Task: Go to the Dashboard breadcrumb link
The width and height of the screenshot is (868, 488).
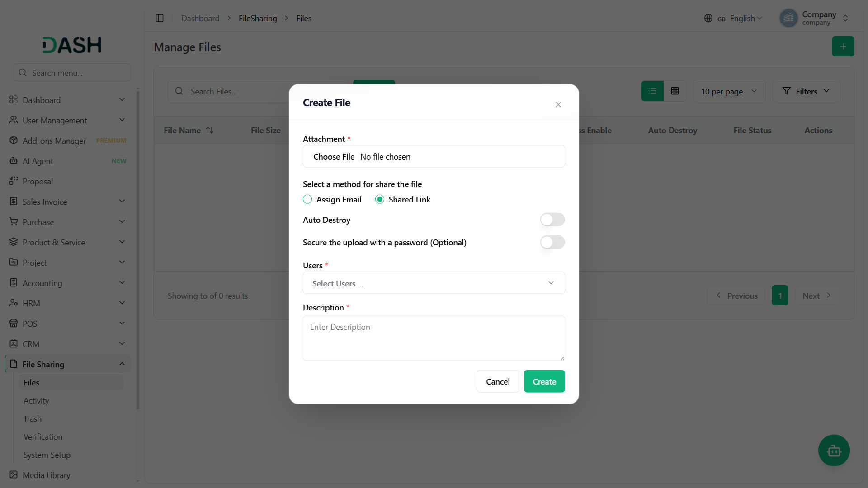Action: [200, 18]
